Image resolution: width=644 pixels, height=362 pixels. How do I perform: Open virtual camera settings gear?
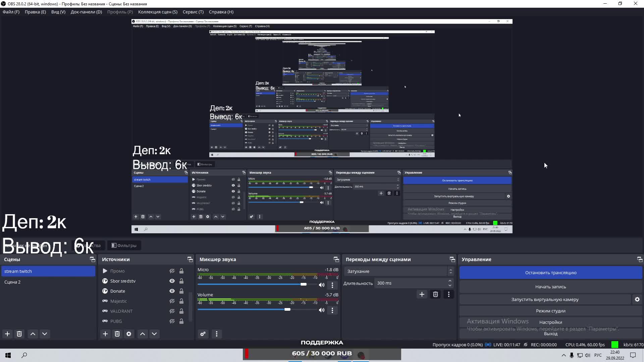(637, 299)
